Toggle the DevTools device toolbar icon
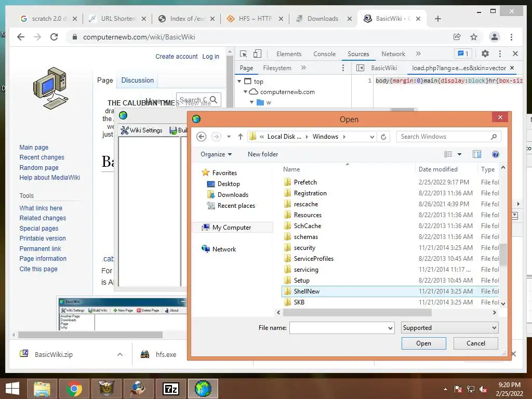 [x=258, y=54]
